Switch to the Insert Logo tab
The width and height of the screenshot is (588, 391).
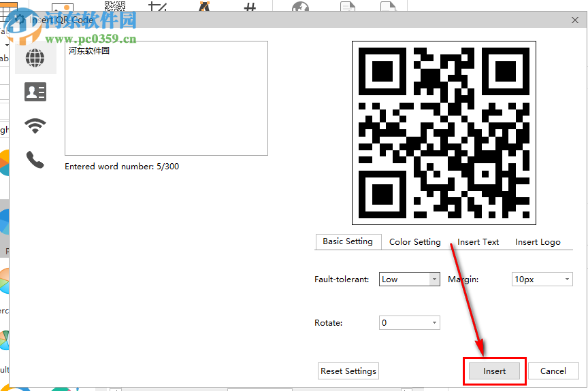pyautogui.click(x=538, y=242)
